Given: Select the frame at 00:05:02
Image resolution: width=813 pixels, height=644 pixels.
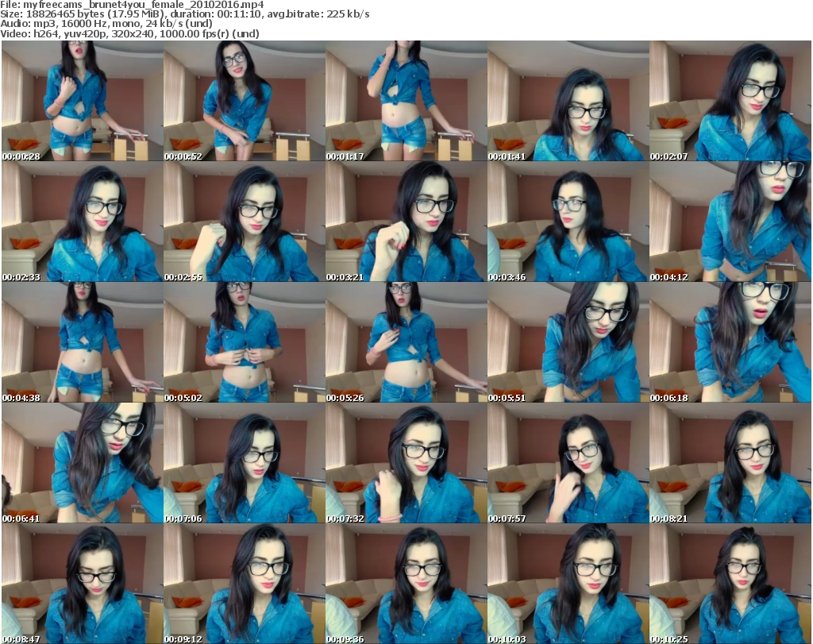Looking at the screenshot, I should click(x=245, y=343).
